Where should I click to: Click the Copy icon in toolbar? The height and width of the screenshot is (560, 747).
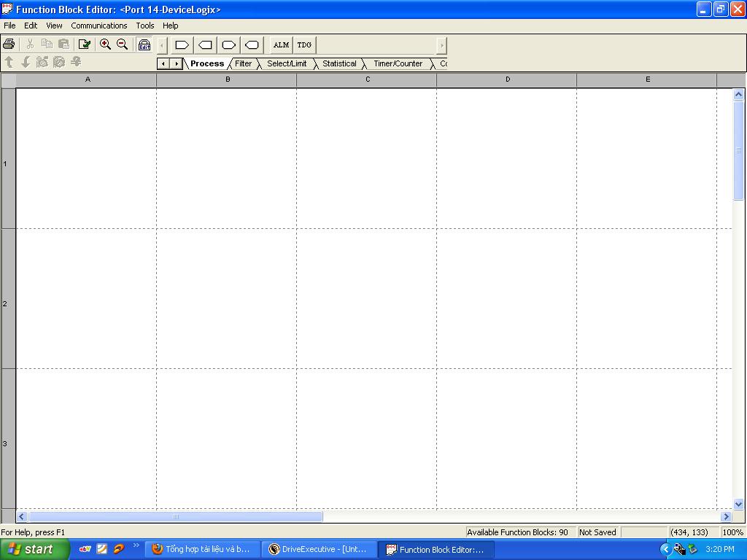tap(47, 44)
